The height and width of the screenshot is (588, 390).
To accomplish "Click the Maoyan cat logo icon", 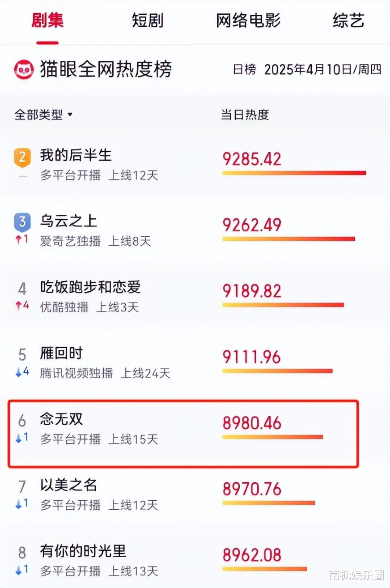I will 24,70.
